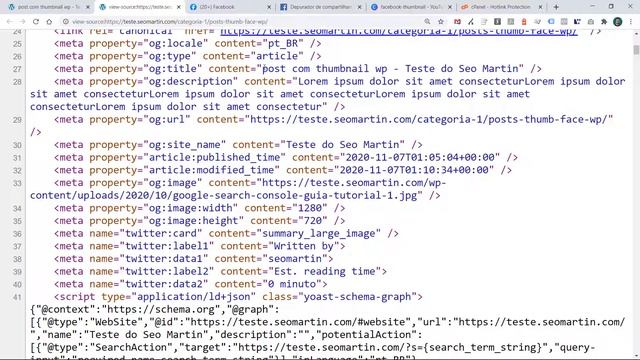Click 'yoast-schema-graph' class value
The width and height of the screenshot is (640, 360).
[x=357, y=296]
